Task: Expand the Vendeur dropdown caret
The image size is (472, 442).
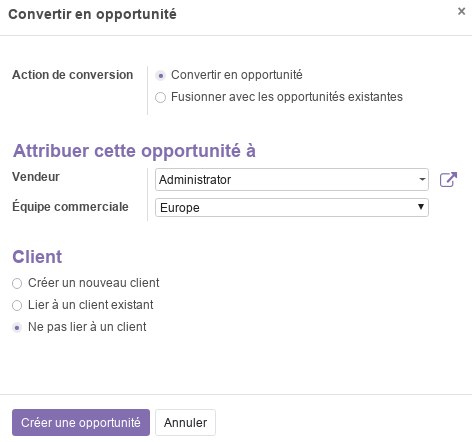Action: click(422, 179)
